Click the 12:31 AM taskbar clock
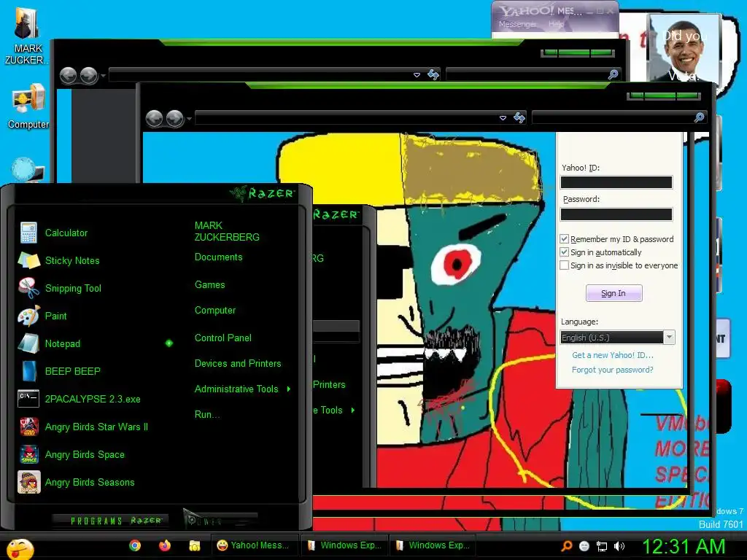The height and width of the screenshot is (560, 747). click(684, 547)
